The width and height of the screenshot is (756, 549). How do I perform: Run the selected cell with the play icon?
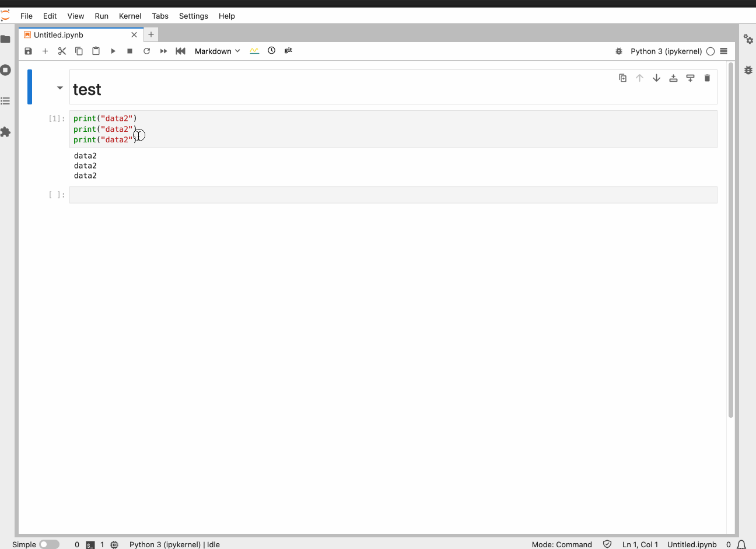(113, 51)
